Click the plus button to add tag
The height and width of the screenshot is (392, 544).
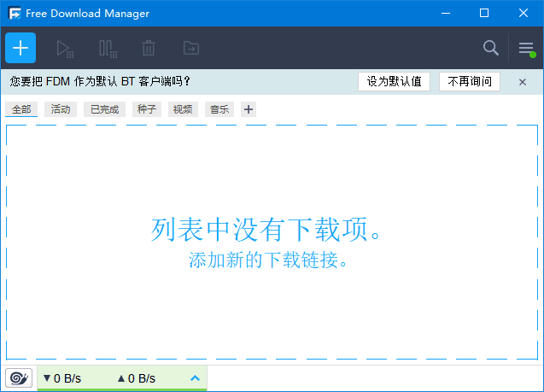[x=248, y=109]
